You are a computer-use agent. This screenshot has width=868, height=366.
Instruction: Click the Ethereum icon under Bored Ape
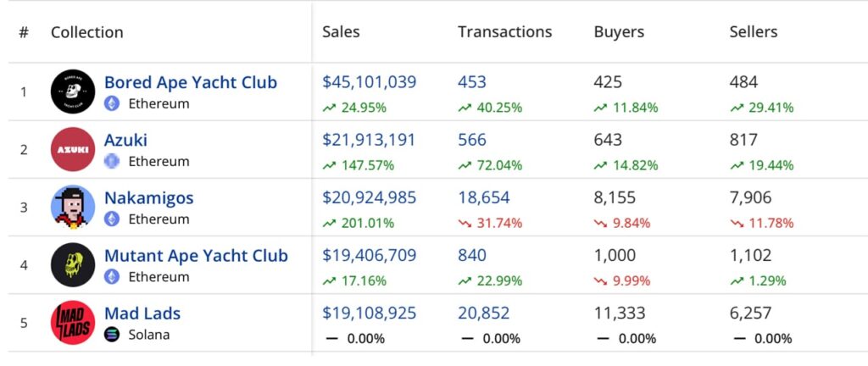pyautogui.click(x=112, y=104)
